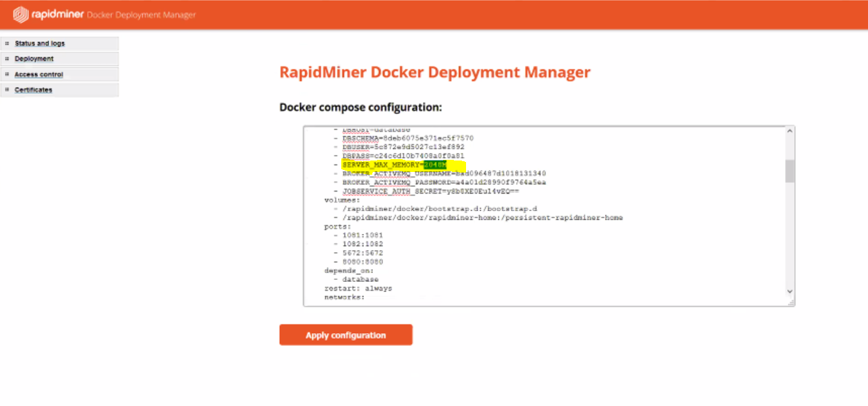Click the Apply configuration button

click(x=345, y=335)
